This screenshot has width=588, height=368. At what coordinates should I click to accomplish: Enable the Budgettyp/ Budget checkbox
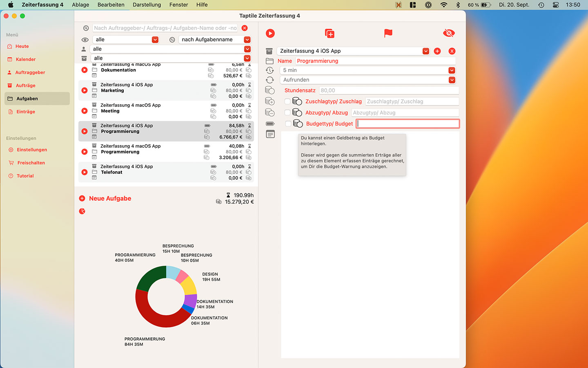click(288, 123)
